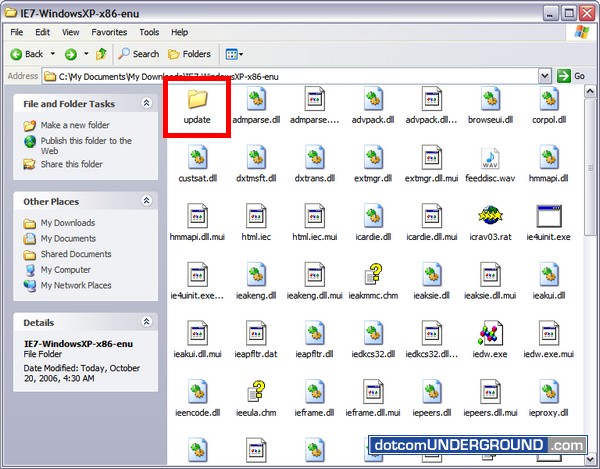Open the View menu

click(x=71, y=32)
